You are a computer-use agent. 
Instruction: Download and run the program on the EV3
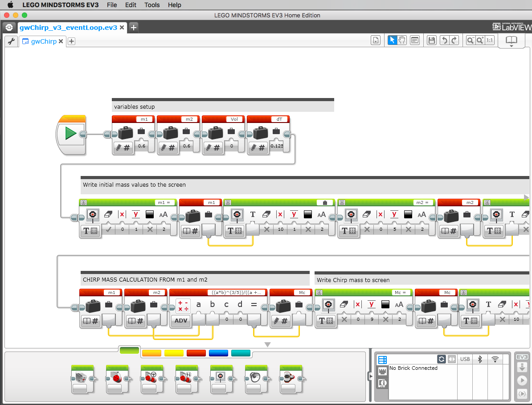[522, 380]
